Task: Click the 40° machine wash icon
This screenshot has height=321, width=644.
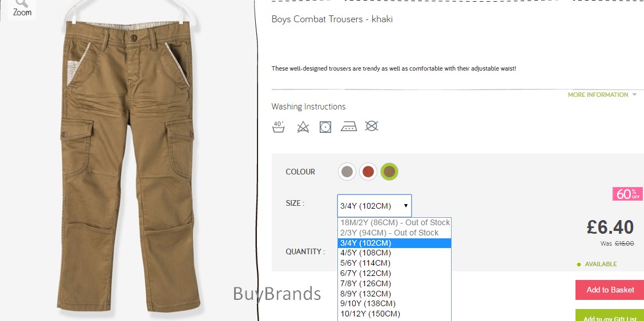Action: coord(279,127)
